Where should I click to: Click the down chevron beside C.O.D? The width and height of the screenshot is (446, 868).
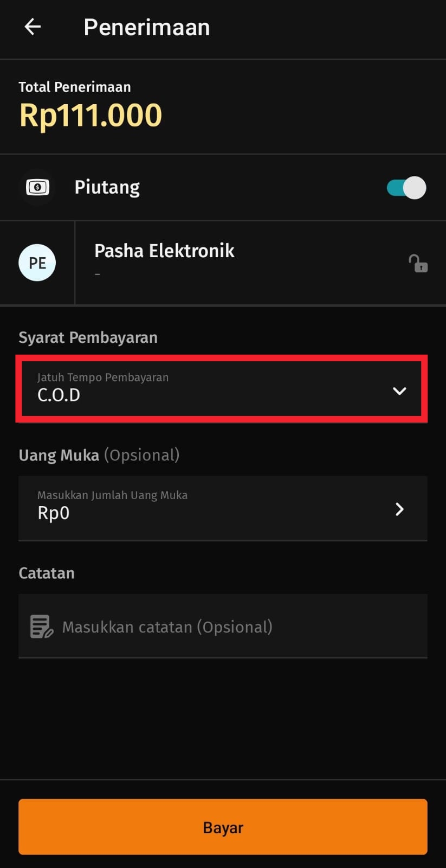[x=399, y=391]
